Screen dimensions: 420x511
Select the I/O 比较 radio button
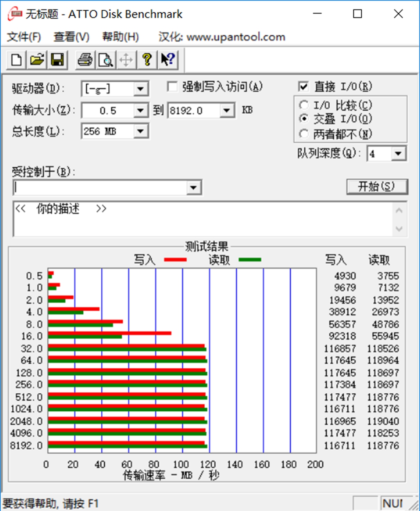(x=304, y=105)
